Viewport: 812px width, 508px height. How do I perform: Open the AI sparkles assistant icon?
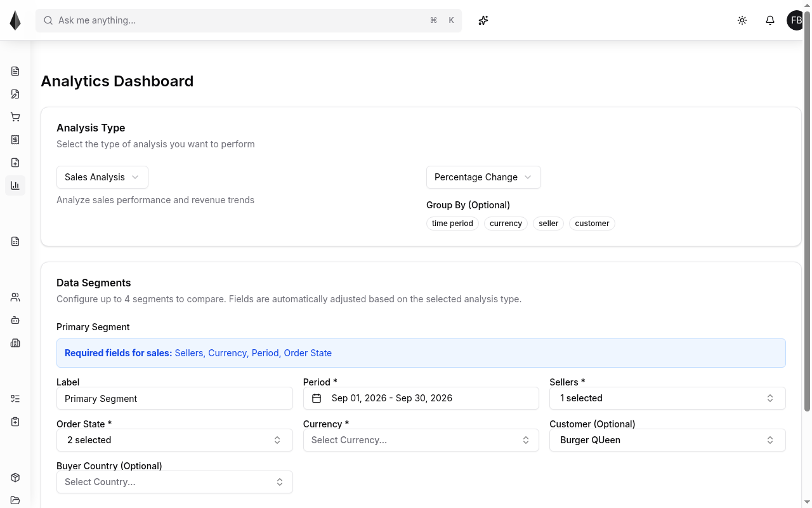(483, 20)
